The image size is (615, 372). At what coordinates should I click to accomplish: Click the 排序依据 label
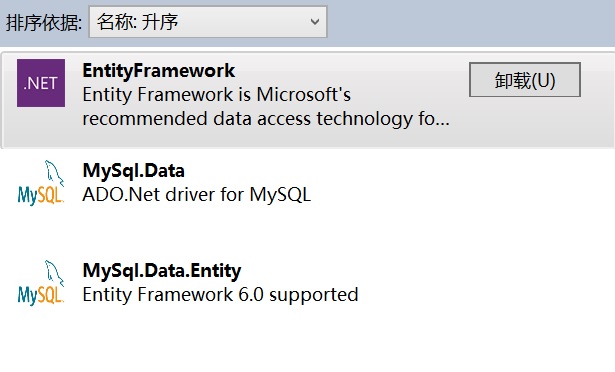(44, 22)
